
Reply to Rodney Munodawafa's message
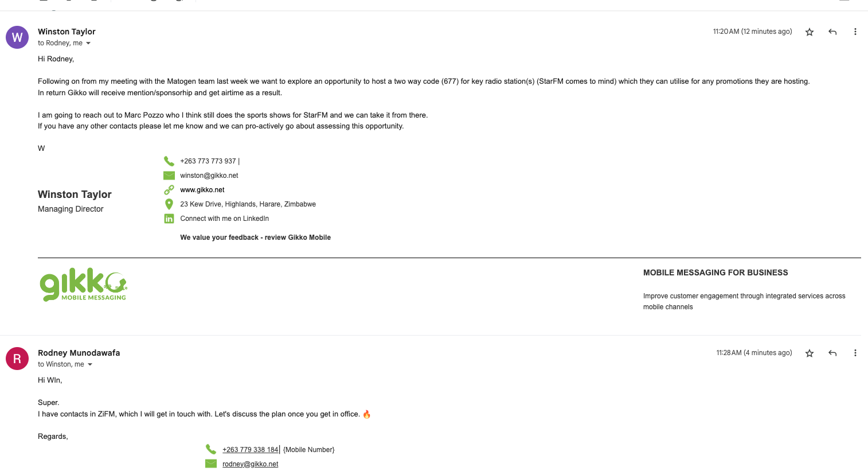click(x=832, y=353)
